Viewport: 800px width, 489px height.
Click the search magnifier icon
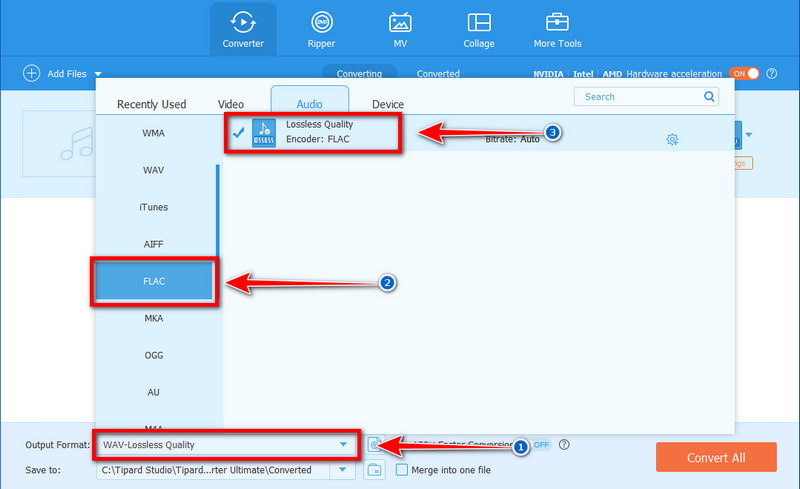point(709,96)
